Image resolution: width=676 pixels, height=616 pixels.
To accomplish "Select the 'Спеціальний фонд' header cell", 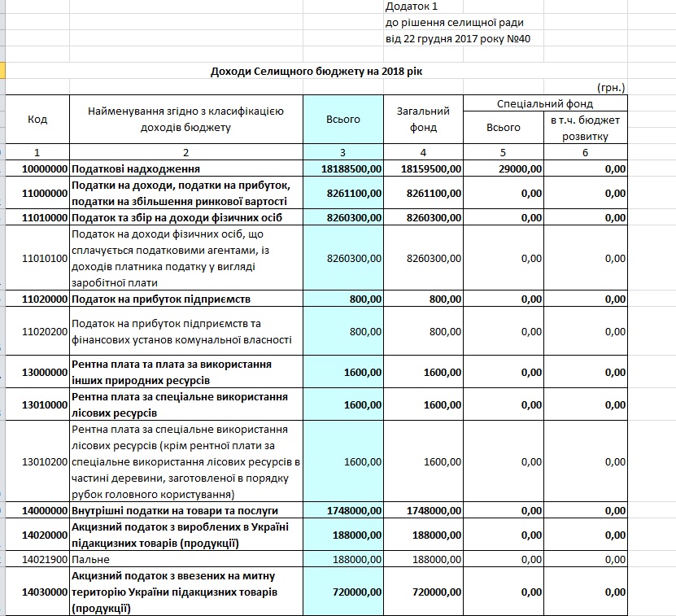I will pos(545,103).
